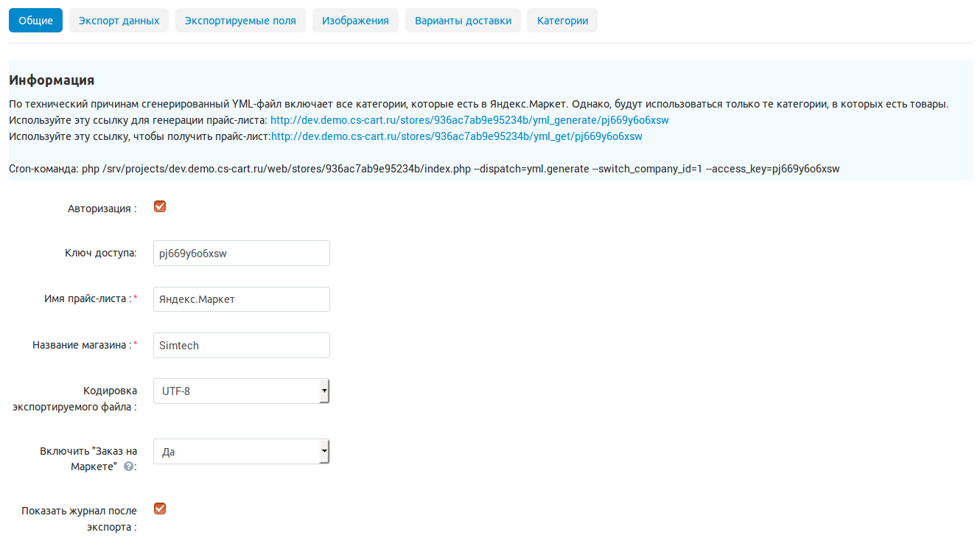Click the Авторизация field label
This screenshot has height=538, width=980.
(x=102, y=209)
